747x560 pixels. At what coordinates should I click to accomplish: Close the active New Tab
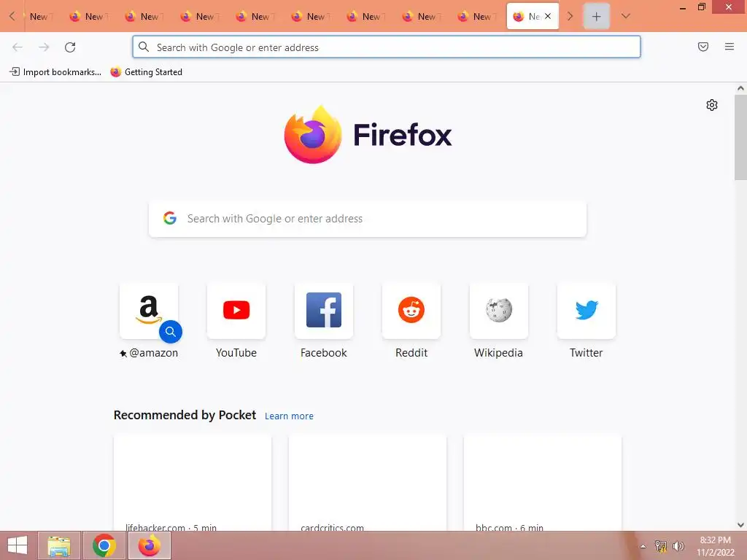point(548,16)
